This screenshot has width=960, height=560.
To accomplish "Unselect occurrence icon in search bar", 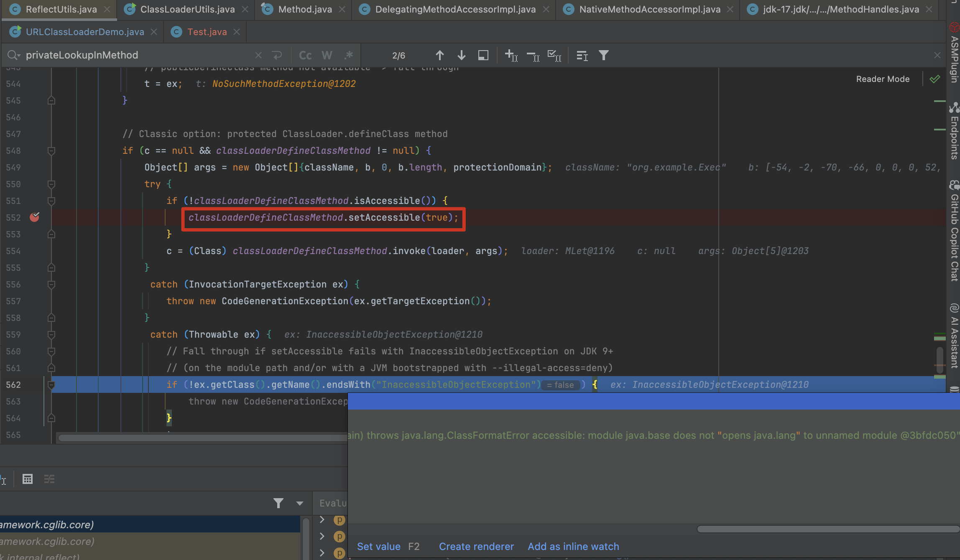I will coord(533,55).
